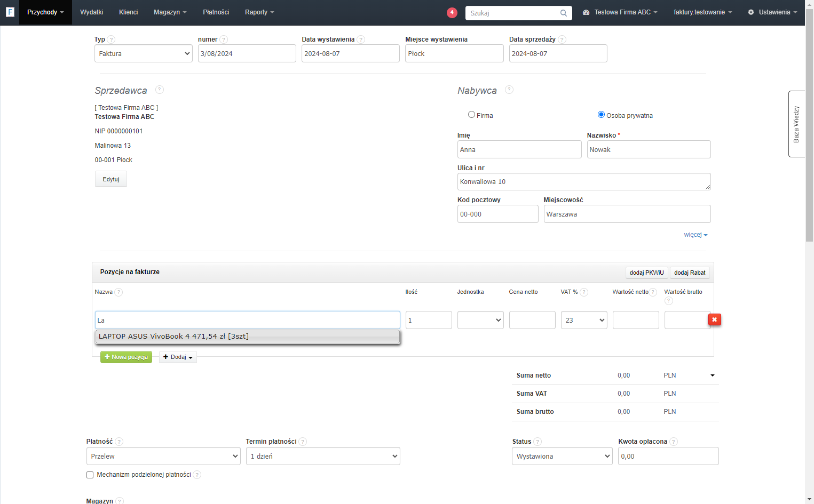Click help icon next to Status
The image size is (814, 504).
click(538, 442)
